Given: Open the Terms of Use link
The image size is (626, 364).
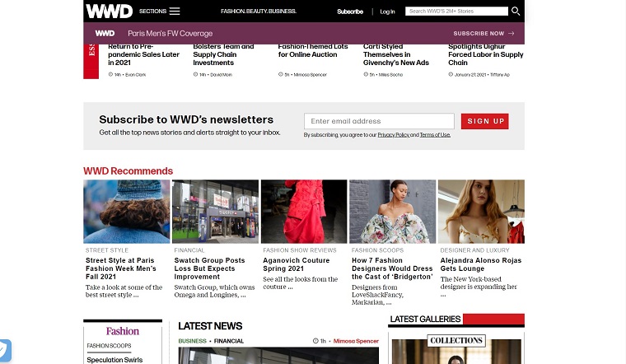Looking at the screenshot, I should coord(435,135).
